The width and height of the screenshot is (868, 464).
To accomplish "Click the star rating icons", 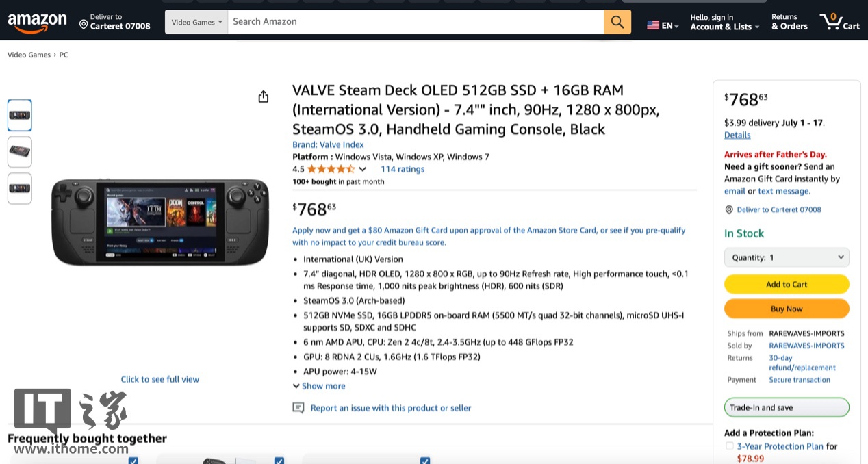I will coord(331,169).
